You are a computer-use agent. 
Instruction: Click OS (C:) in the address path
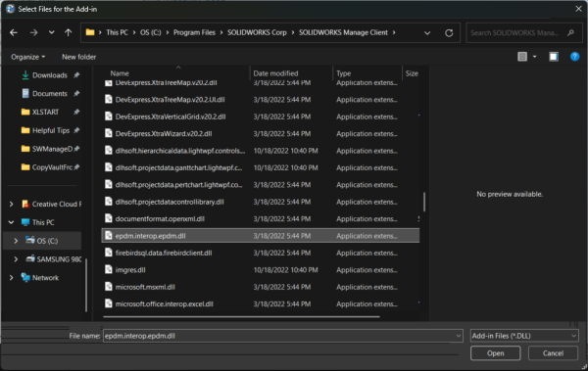point(150,32)
